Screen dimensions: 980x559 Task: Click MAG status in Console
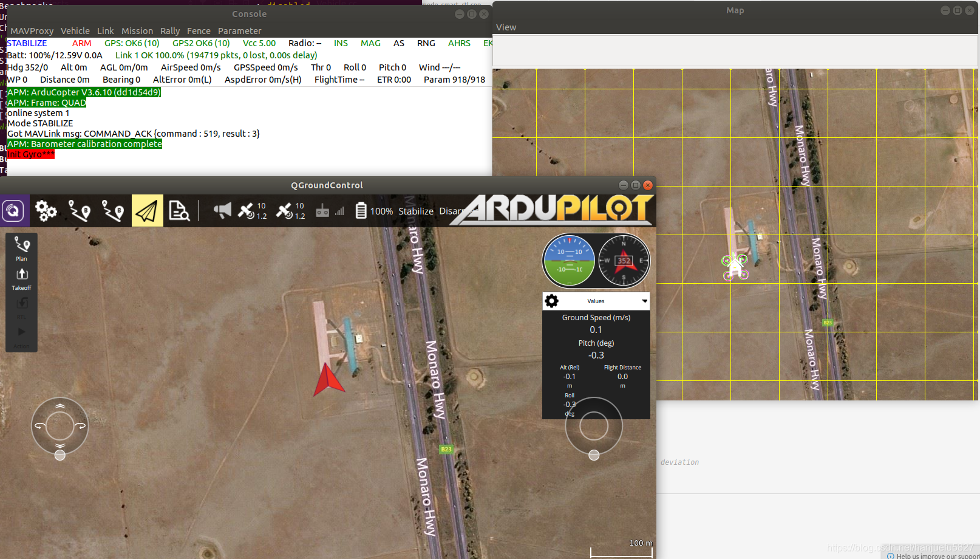coord(370,43)
